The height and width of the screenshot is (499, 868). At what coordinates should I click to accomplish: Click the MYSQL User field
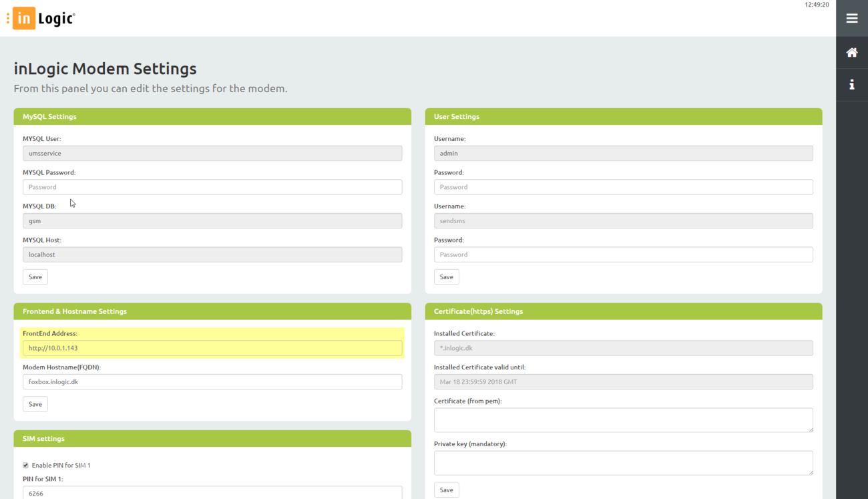coord(212,153)
